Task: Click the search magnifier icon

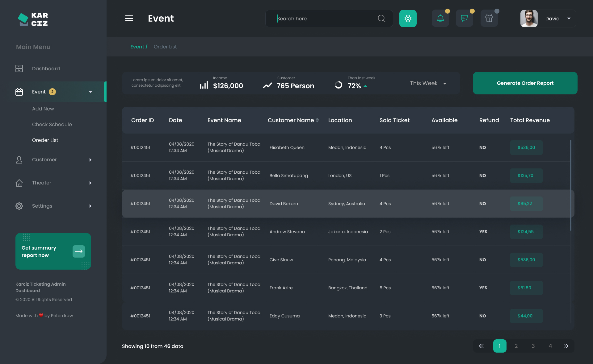Action: click(x=381, y=19)
